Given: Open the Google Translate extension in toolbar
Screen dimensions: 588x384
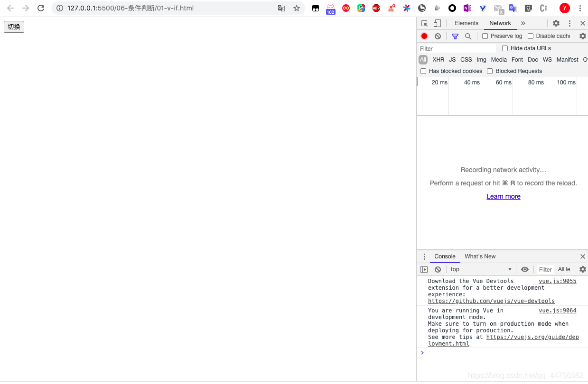Looking at the screenshot, I should (513, 8).
